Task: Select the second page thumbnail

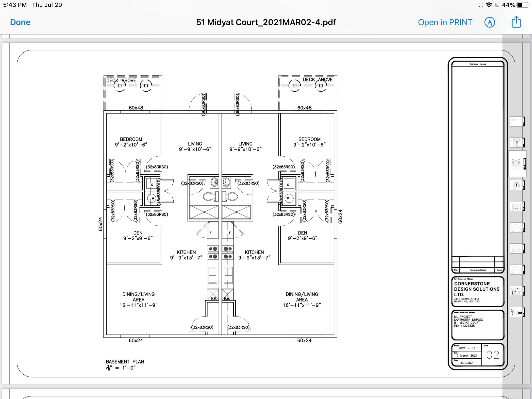Action: (x=517, y=143)
